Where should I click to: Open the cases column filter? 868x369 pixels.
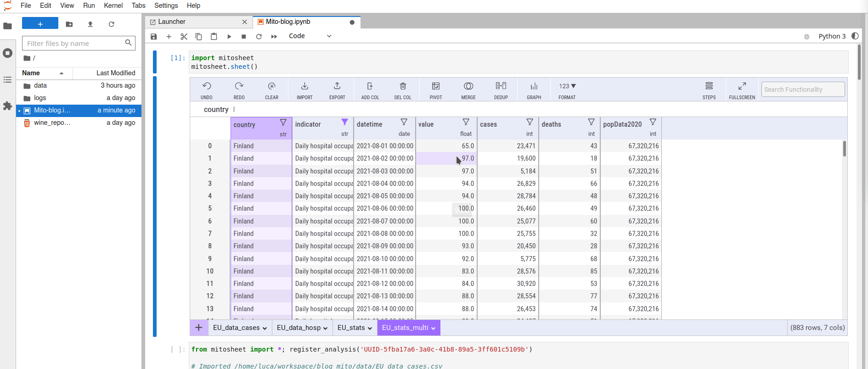point(530,122)
